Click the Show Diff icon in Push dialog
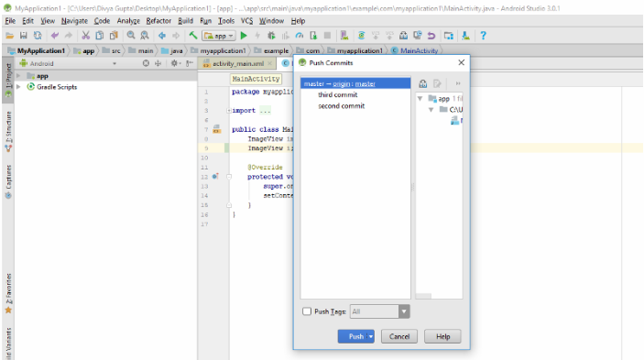The width and height of the screenshot is (644, 360). pos(422,83)
